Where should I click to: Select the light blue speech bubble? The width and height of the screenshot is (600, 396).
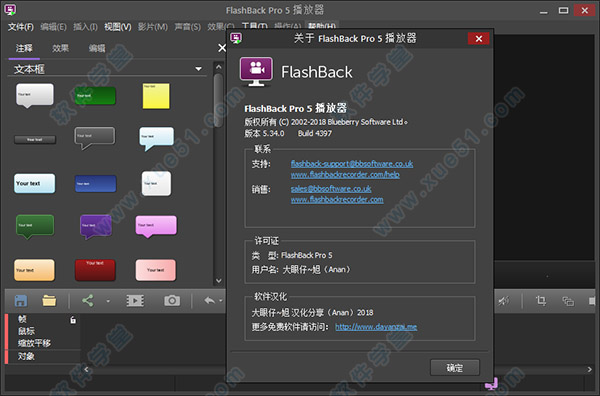pyautogui.click(x=157, y=139)
